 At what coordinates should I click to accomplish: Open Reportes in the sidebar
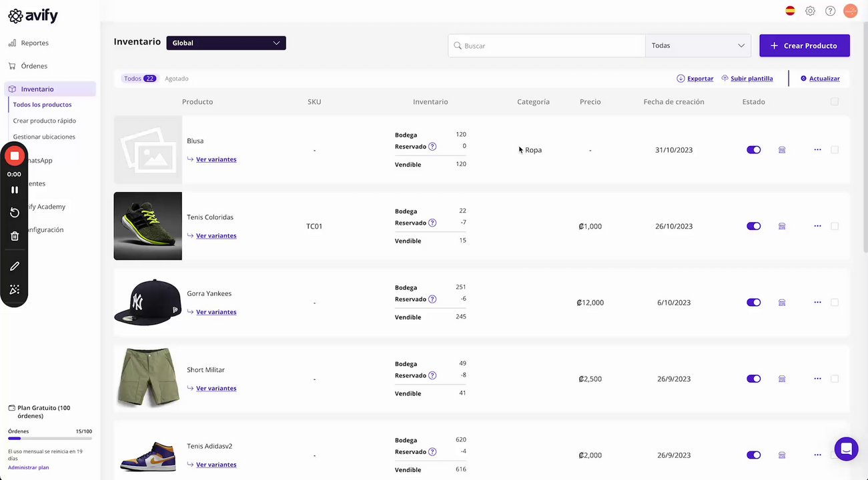35,43
